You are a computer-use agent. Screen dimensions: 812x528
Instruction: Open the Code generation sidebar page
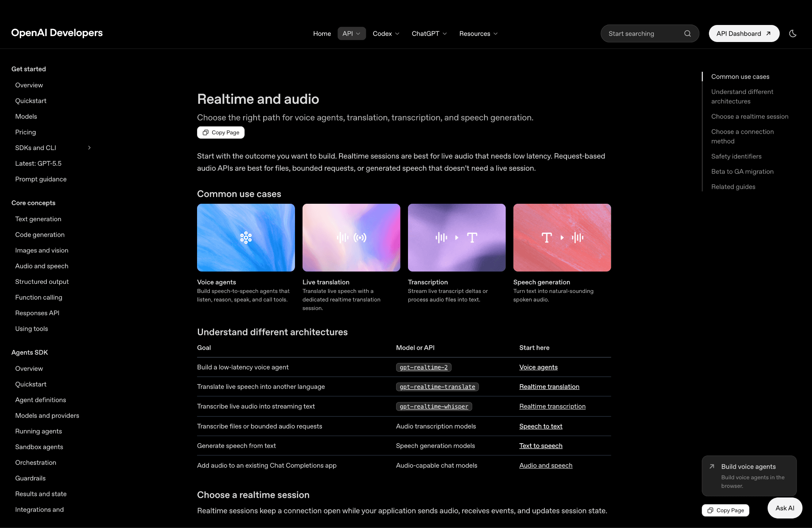[40, 235]
